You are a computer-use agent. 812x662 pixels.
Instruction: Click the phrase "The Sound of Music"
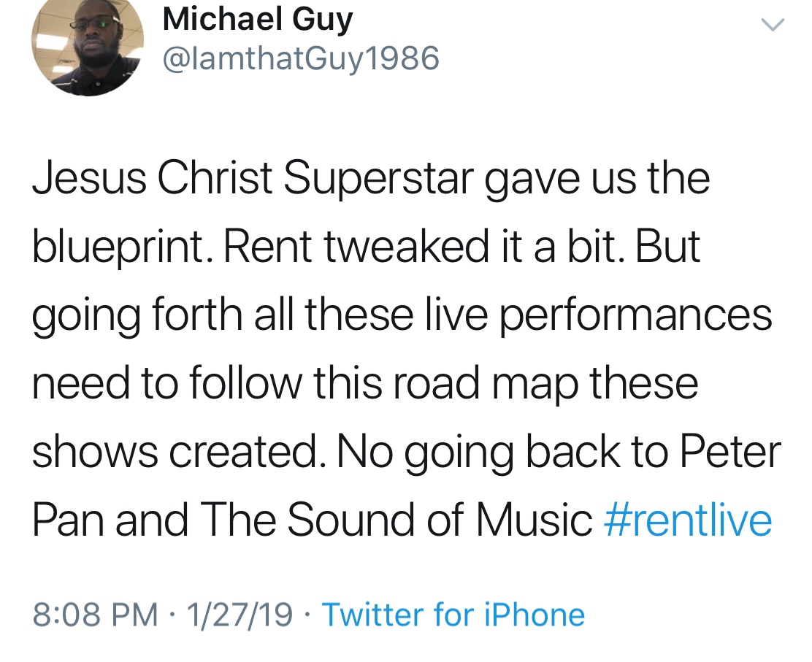395,520
